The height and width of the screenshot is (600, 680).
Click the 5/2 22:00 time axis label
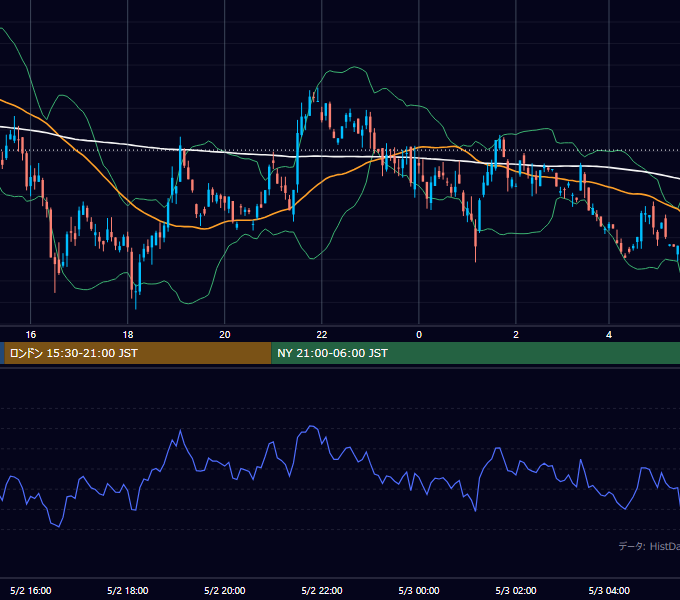pos(322,590)
